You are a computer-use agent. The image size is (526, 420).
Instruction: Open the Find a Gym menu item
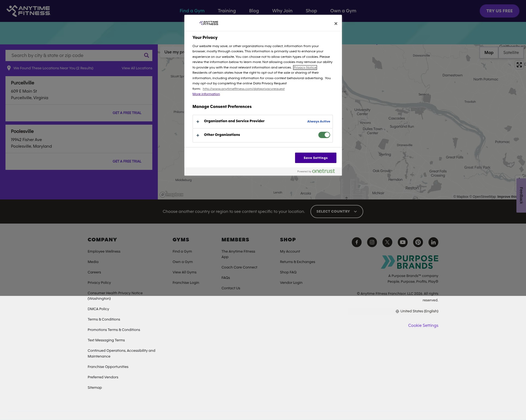(192, 11)
